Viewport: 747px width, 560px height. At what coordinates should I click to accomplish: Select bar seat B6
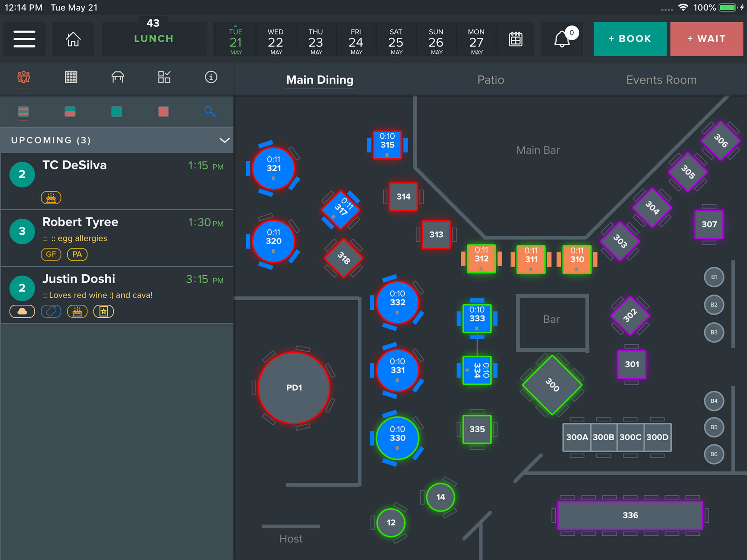(714, 454)
